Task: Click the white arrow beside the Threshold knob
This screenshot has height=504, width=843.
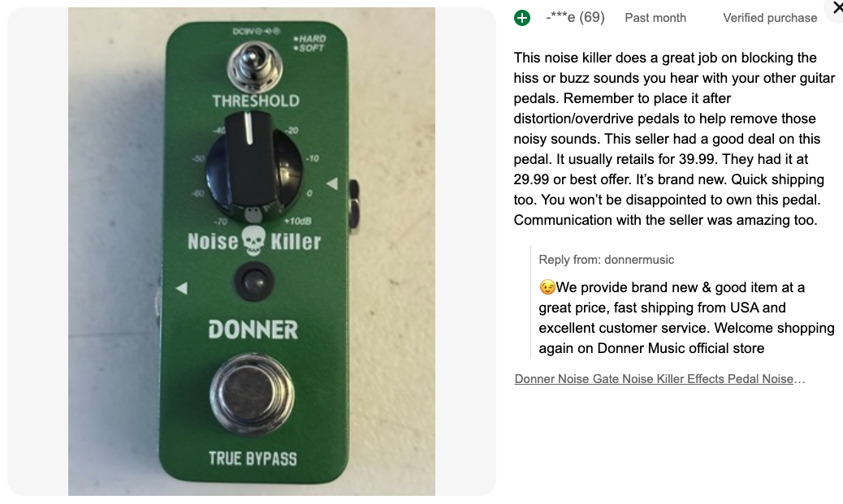Action: [332, 183]
